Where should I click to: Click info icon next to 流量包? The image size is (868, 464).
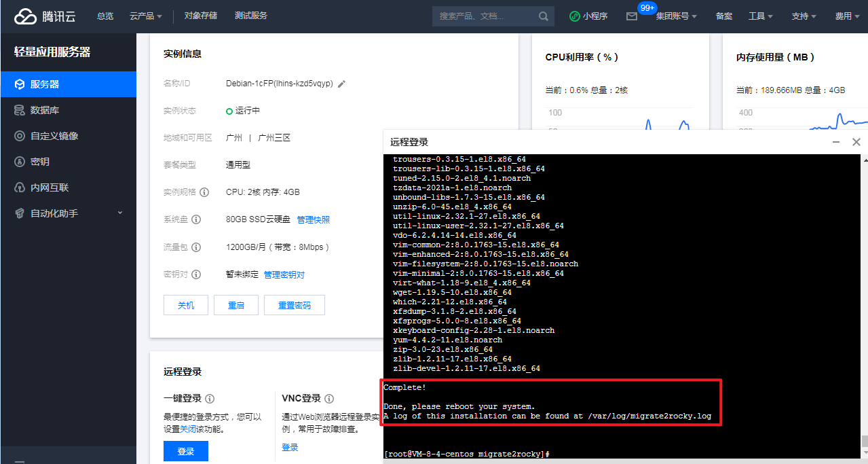point(196,247)
